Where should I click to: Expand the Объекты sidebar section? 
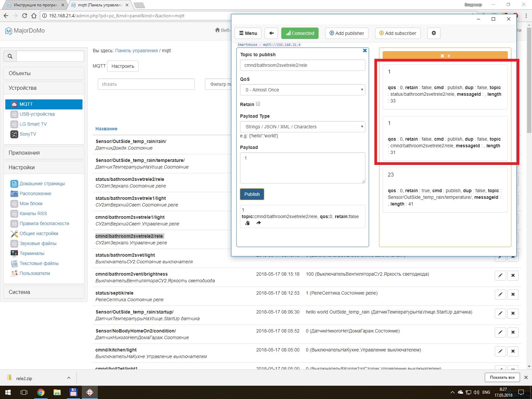coord(44,73)
